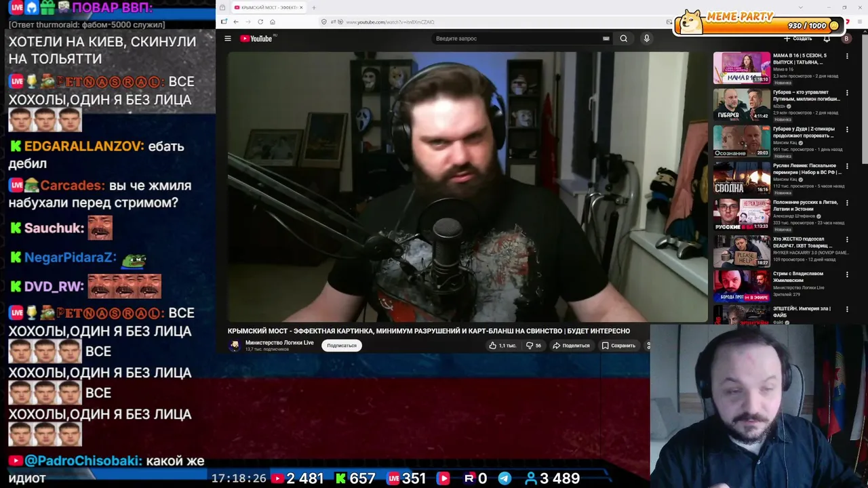This screenshot has width=868, height=488.
Task: Open options menu for Хто ЖЕСТКО подсосал video
Action: [847, 239]
